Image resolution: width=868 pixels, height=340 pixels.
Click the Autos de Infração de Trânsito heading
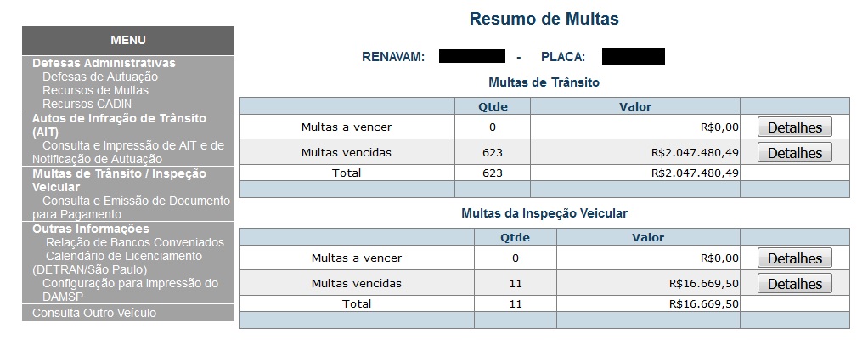[x=119, y=125]
